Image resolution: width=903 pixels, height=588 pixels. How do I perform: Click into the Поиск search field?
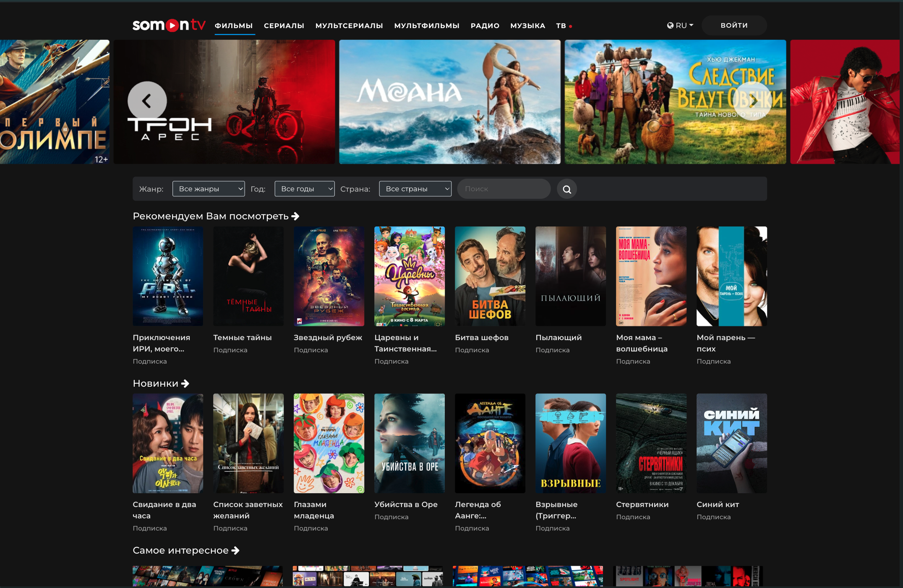(504, 189)
